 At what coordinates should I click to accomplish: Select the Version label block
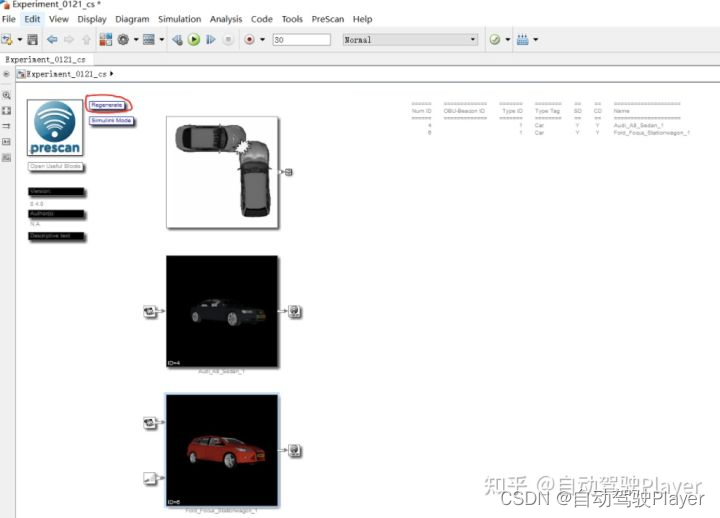coord(56,191)
